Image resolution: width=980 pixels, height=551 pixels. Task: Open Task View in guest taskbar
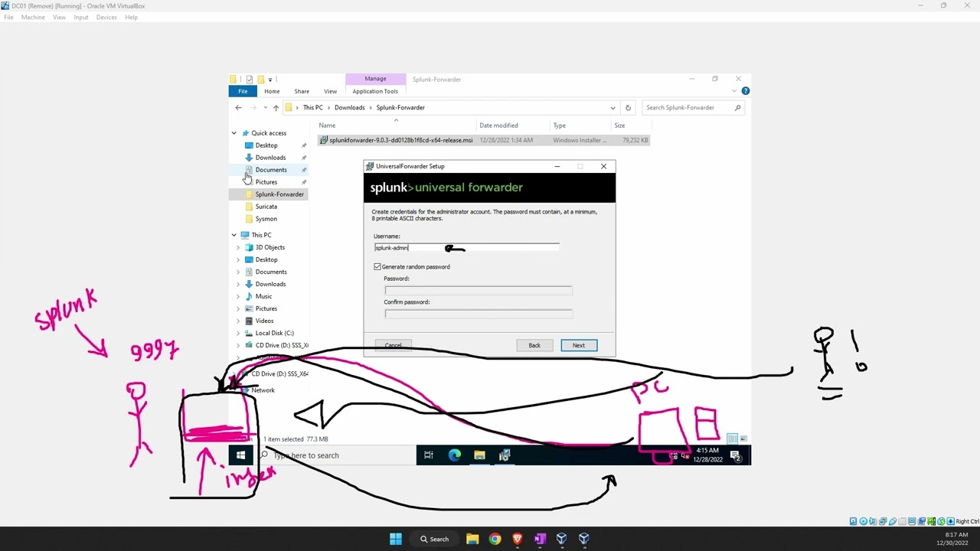(429, 455)
